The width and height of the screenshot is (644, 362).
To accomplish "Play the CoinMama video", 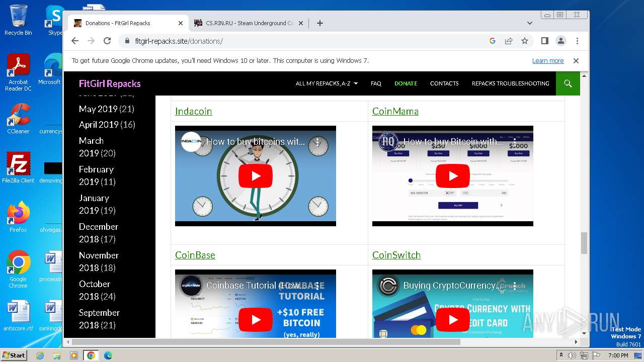I will [453, 176].
